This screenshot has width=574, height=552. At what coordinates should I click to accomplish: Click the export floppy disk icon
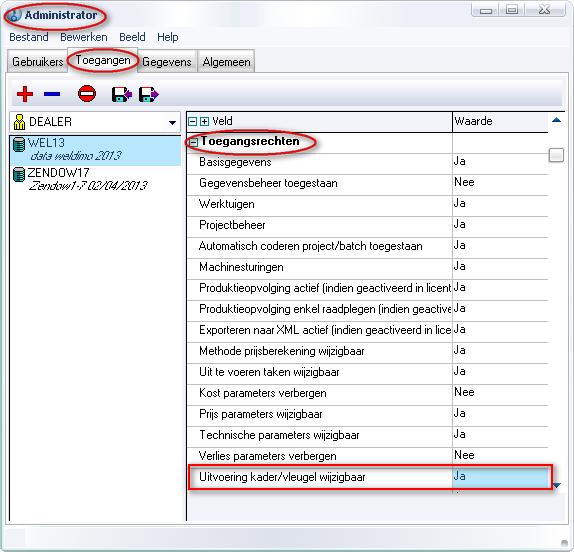[x=149, y=94]
